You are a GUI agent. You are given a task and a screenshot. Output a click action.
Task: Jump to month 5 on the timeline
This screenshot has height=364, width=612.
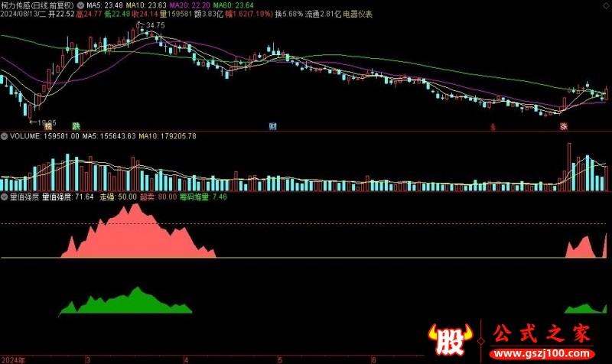coord(280,359)
